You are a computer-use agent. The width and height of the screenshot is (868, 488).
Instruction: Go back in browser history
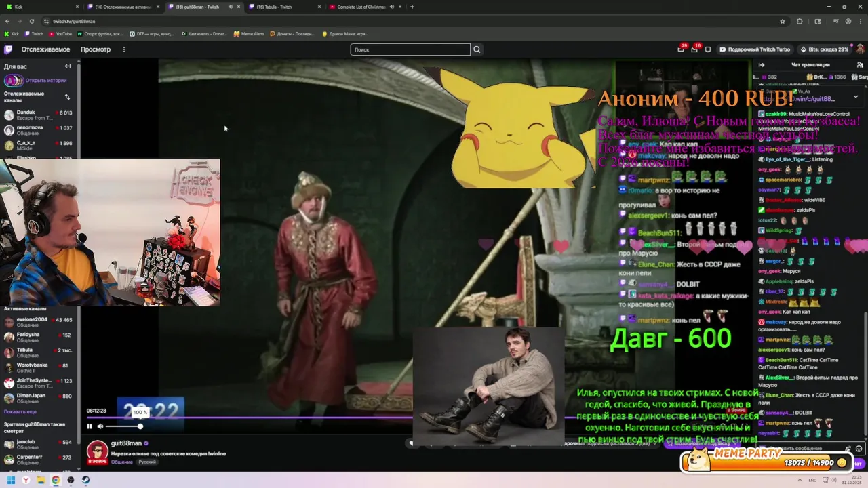coord(7,21)
